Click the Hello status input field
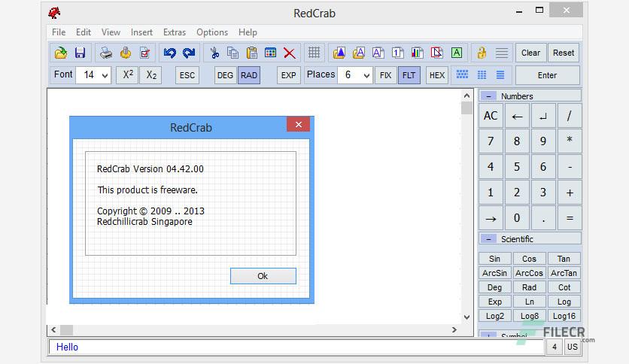 (296, 347)
